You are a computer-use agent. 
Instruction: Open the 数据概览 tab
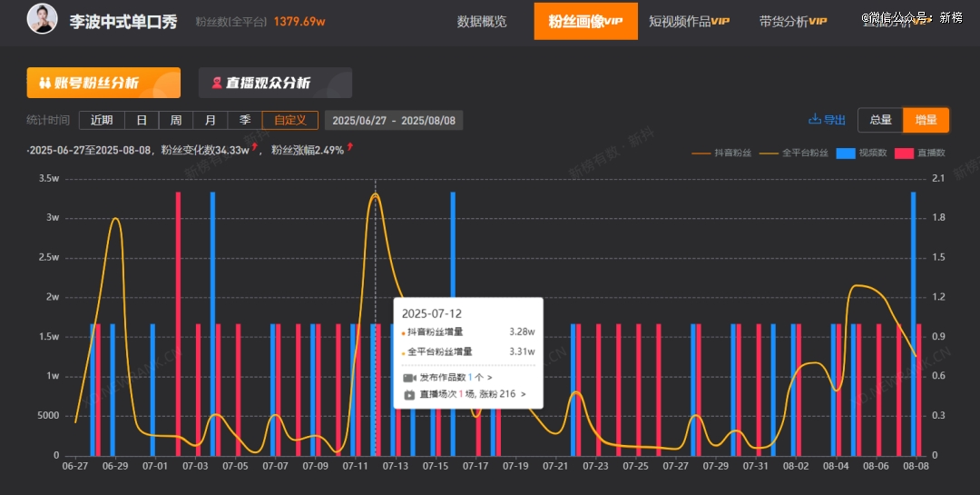[482, 21]
